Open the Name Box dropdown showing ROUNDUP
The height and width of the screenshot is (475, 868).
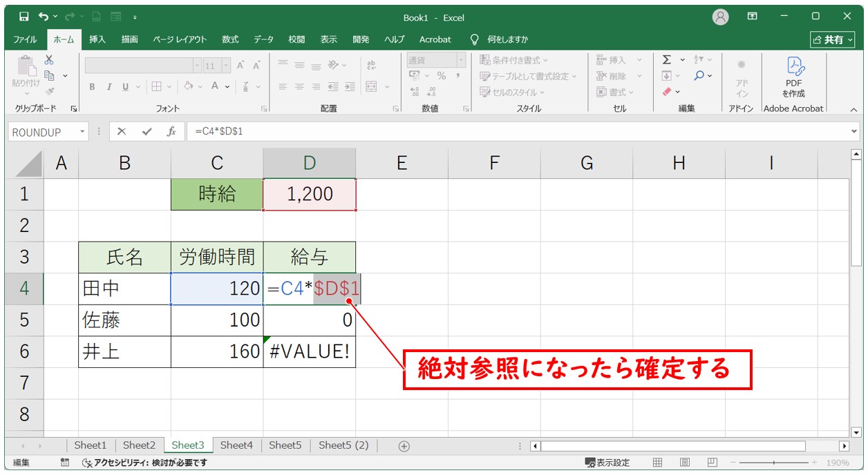[x=83, y=131]
